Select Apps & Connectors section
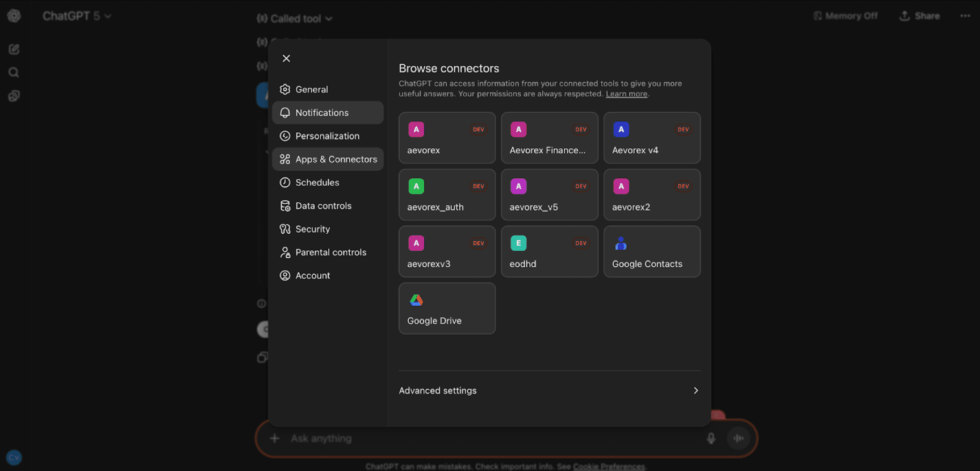Image resolution: width=980 pixels, height=471 pixels. (328, 159)
